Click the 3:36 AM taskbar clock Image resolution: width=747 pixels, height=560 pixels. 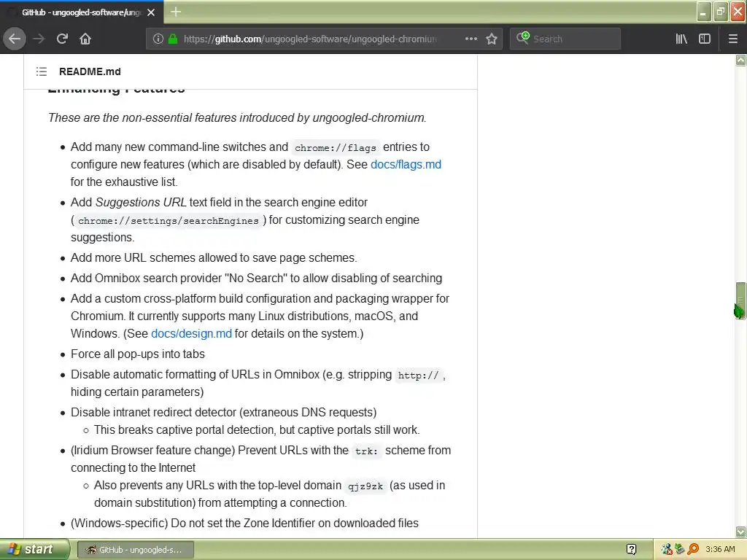pos(720,549)
